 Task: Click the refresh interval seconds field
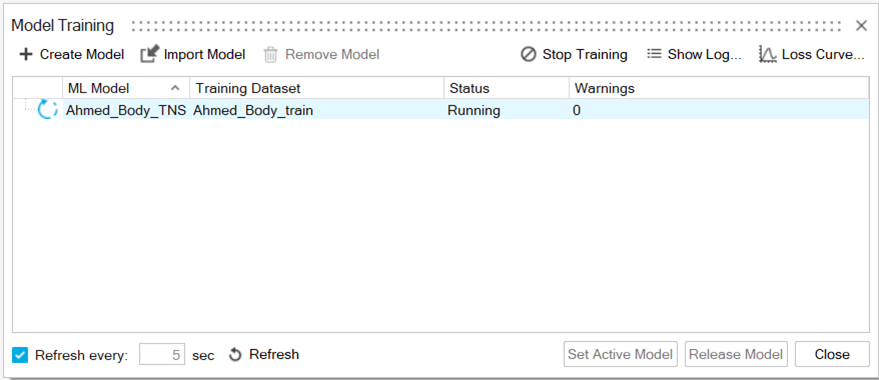coord(162,355)
